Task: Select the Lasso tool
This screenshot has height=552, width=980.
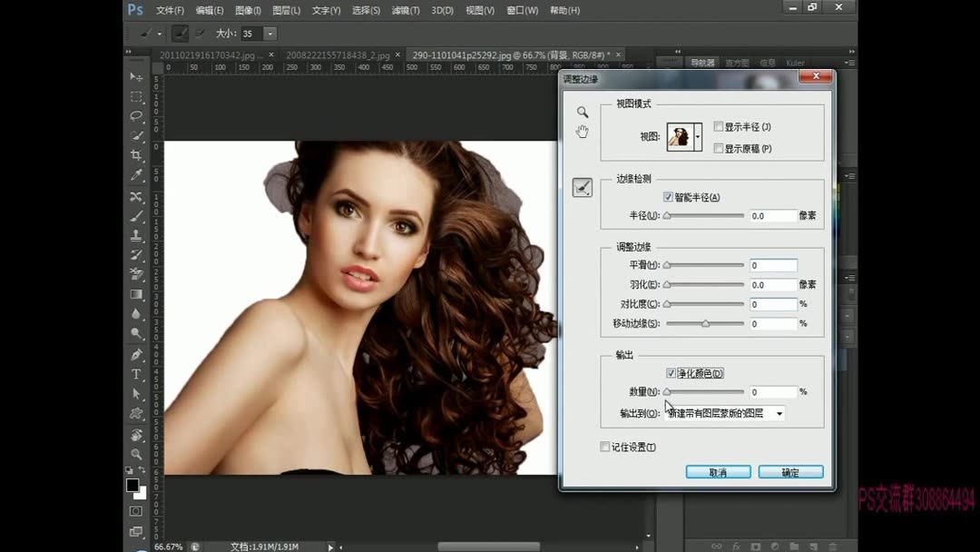Action: (136, 115)
